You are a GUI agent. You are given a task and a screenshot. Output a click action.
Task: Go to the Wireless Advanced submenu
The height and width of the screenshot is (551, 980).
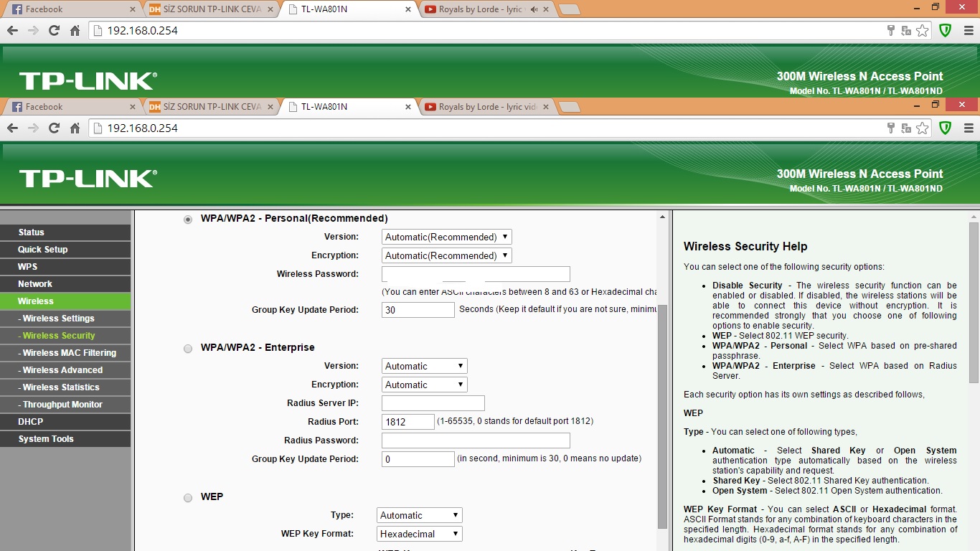[65, 370]
